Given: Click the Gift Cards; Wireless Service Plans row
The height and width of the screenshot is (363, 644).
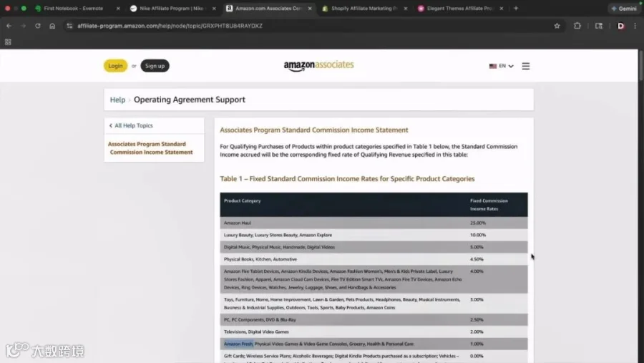Looking at the screenshot, I should click(374, 357).
